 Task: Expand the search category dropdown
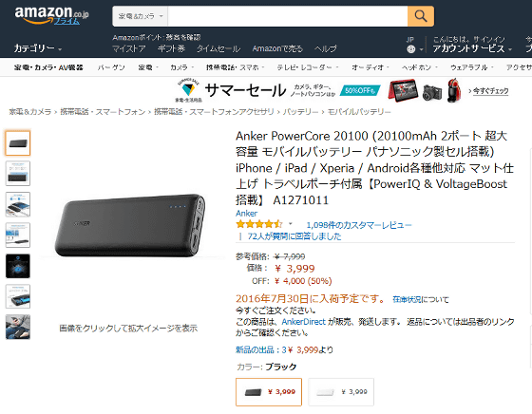141,16
